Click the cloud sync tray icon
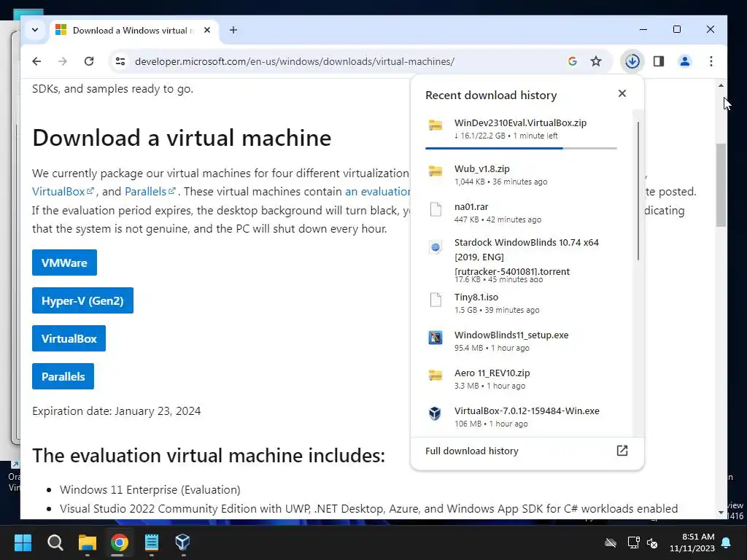Viewport: 747px width, 560px height. [611, 542]
